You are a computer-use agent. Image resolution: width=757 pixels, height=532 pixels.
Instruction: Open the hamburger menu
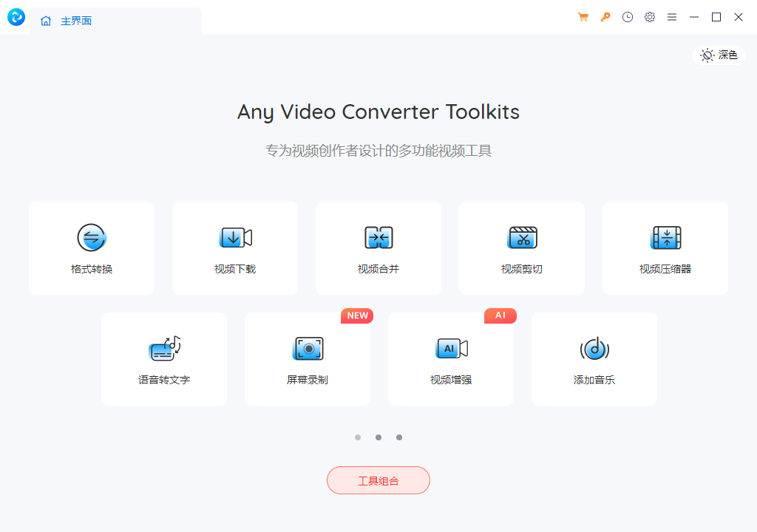click(672, 18)
